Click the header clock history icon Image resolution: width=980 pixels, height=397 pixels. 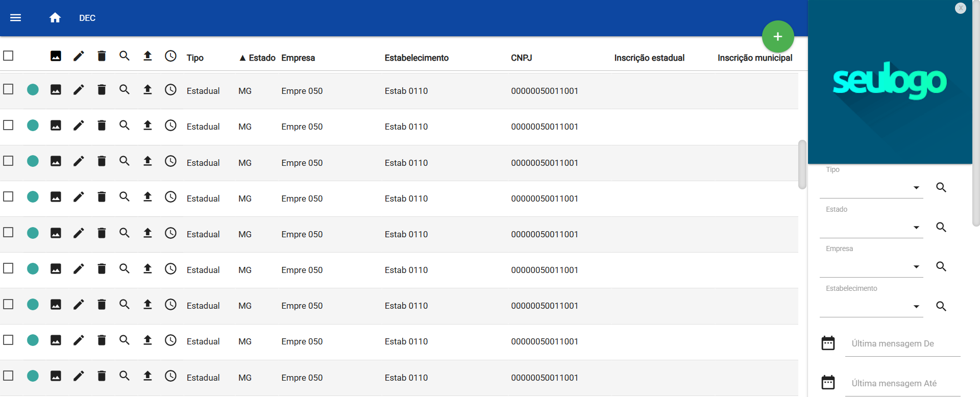pos(170,56)
